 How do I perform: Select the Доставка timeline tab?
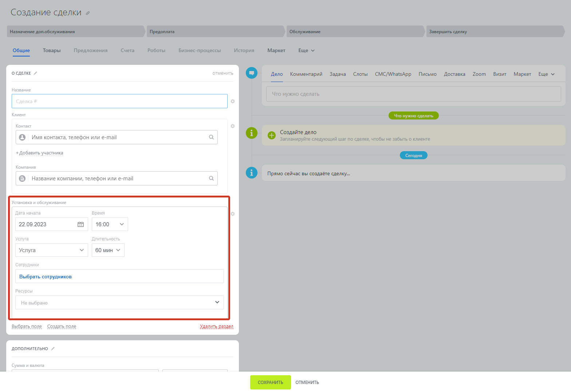[454, 74]
